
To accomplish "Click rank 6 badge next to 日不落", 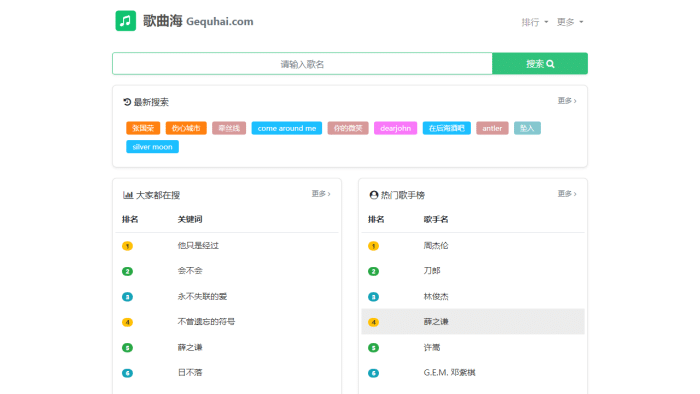I will click(127, 373).
